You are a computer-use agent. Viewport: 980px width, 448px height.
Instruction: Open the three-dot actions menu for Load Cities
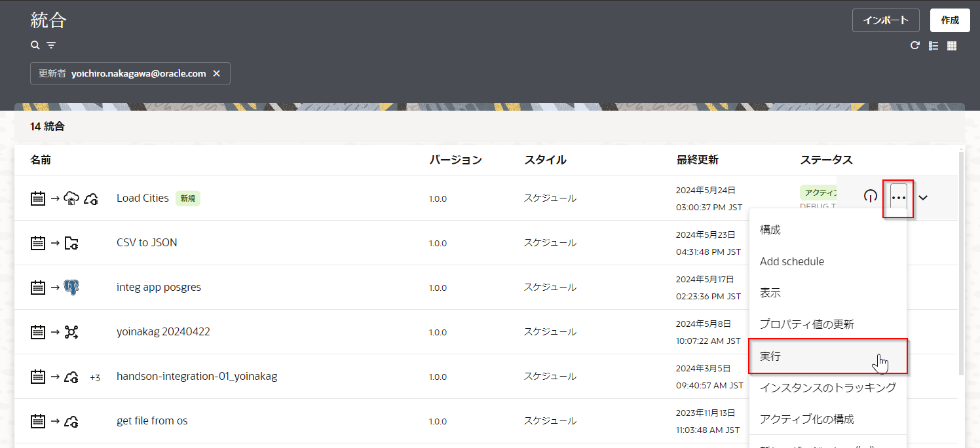click(x=898, y=198)
